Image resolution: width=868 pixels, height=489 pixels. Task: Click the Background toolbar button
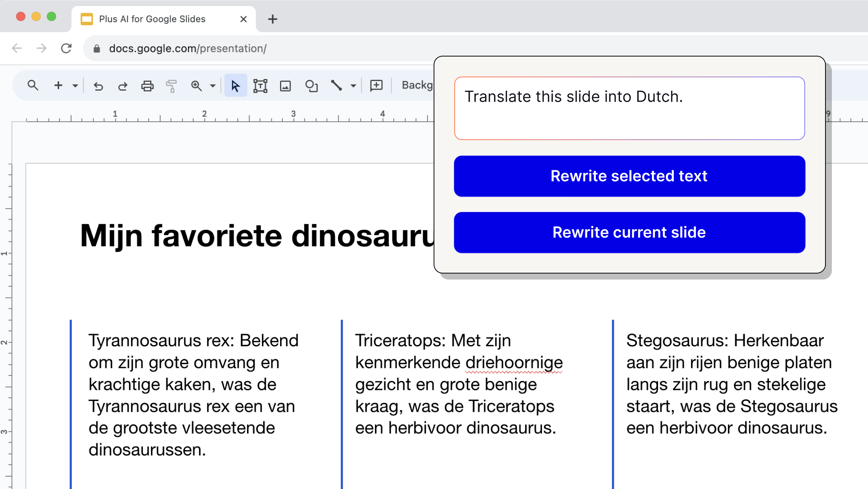click(x=417, y=85)
